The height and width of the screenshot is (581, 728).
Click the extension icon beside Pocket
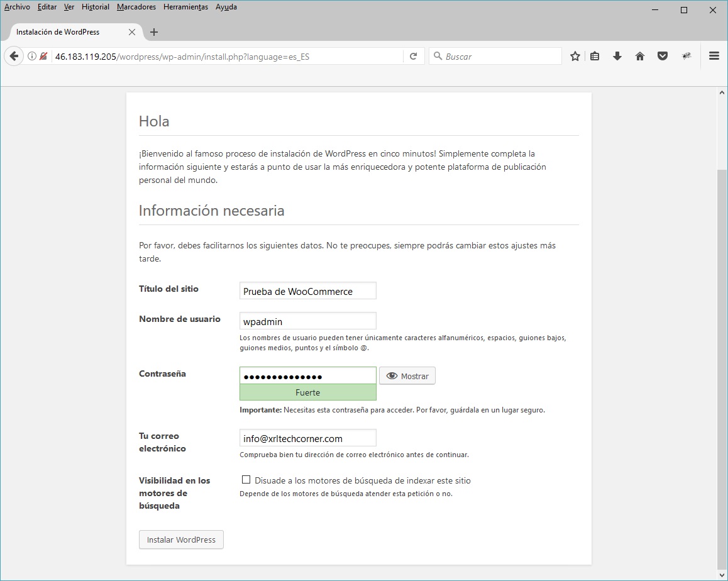tap(687, 56)
